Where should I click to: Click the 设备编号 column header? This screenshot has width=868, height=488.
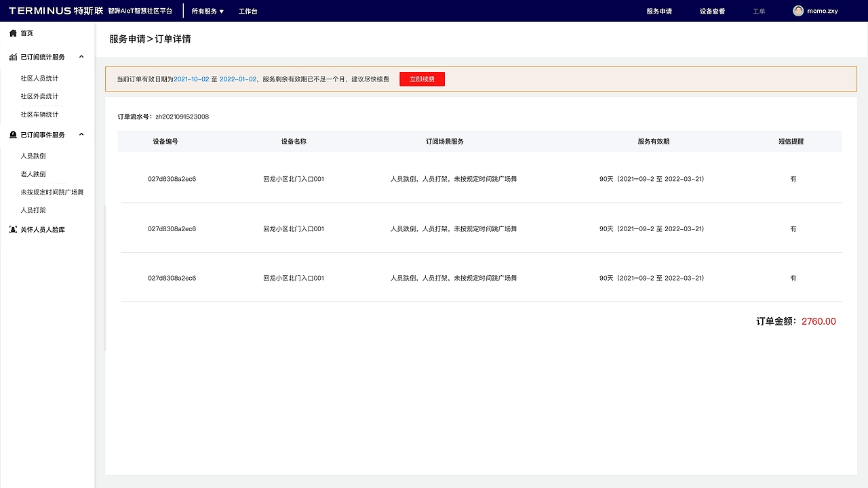click(165, 142)
